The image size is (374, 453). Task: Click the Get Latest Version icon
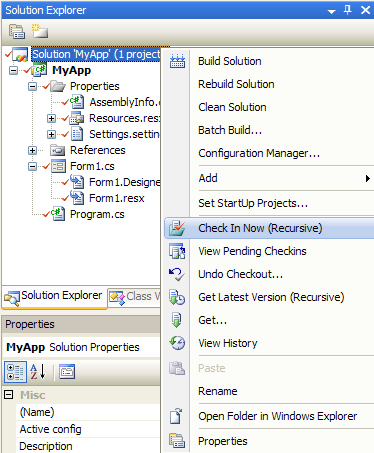tap(177, 297)
